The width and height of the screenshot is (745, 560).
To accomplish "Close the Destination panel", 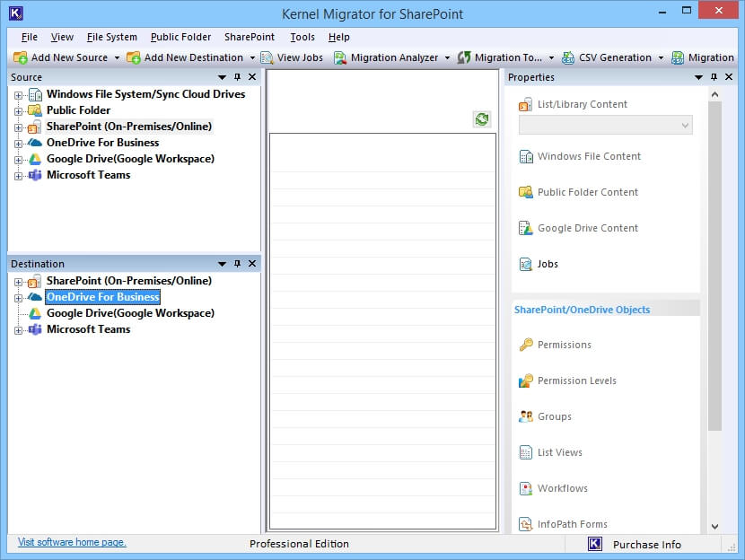I will (x=252, y=264).
